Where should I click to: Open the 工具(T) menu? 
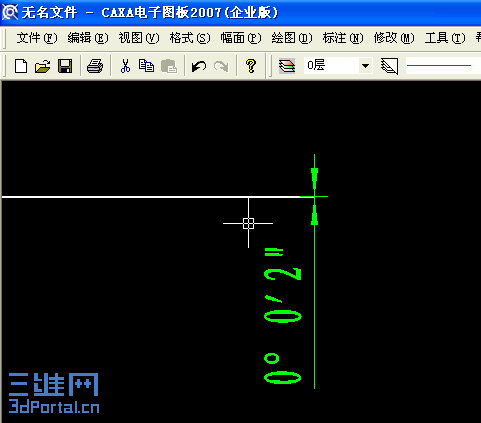point(445,38)
